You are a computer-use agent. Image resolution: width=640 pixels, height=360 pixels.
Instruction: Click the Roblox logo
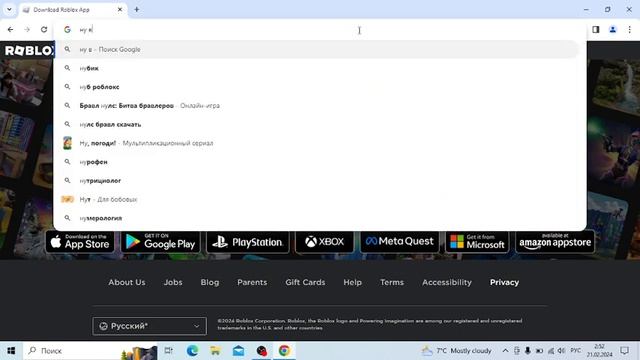point(29,50)
